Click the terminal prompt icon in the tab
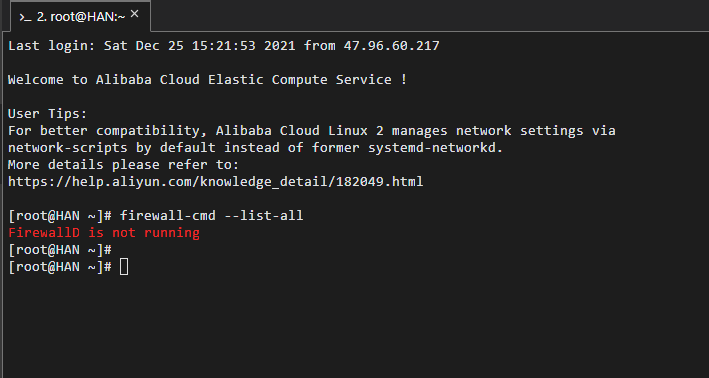Screen dimensions: 709x378 pos(25,17)
